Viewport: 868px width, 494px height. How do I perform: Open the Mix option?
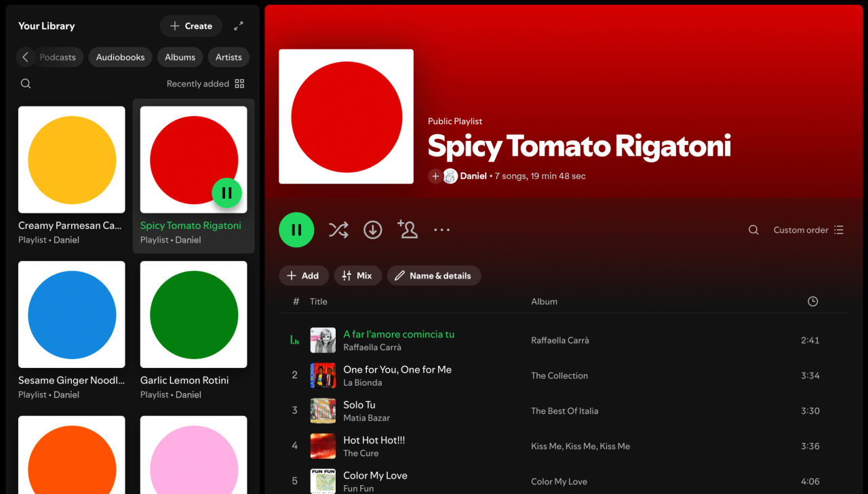357,276
